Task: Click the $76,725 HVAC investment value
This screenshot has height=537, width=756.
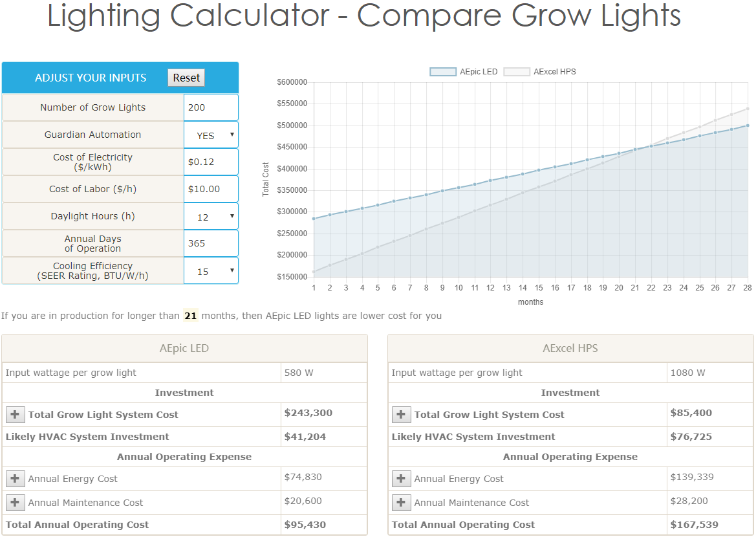Action: (691, 437)
